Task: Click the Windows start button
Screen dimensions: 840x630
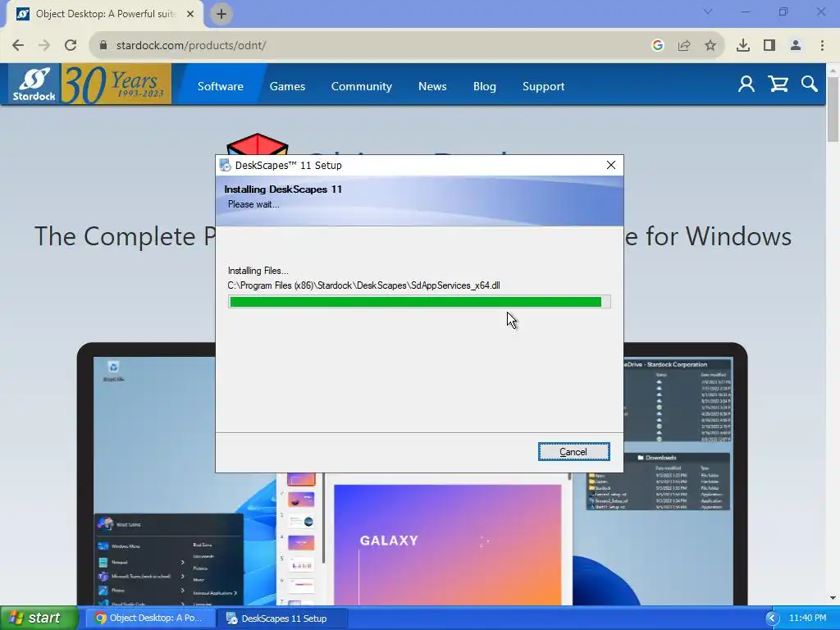Action: click(39, 619)
